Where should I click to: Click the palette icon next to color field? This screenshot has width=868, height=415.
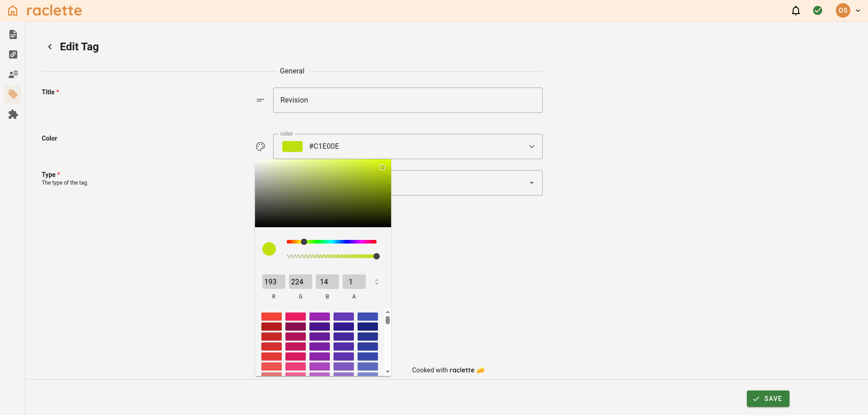tap(260, 146)
